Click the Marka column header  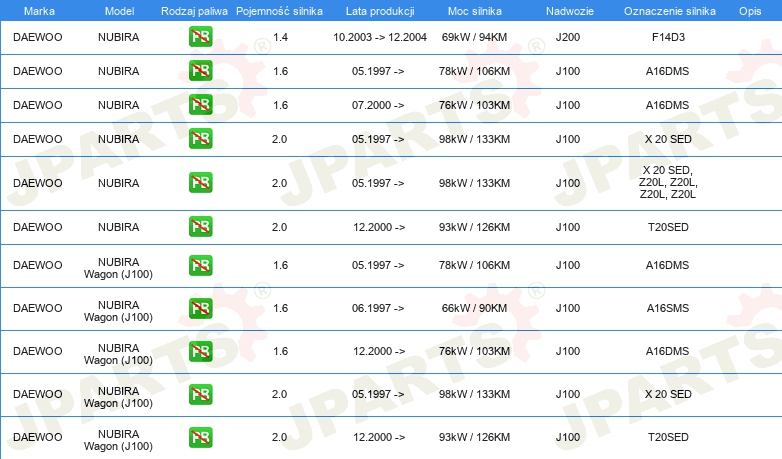39,11
